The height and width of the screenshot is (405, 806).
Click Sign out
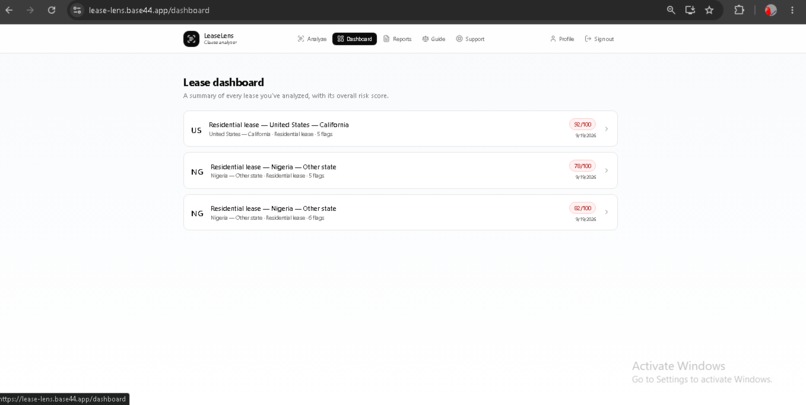coord(599,39)
